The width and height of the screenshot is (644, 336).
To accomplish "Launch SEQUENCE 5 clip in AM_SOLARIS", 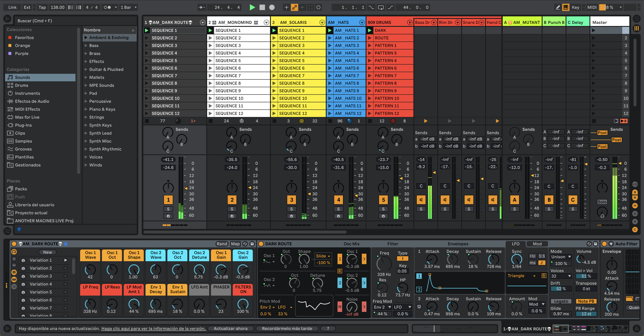I will pos(274,61).
